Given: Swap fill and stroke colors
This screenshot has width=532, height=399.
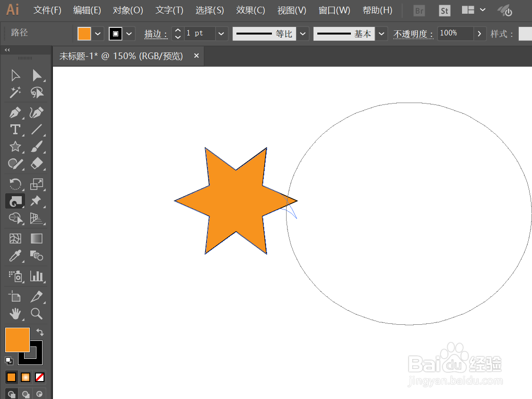Looking at the screenshot, I should (40, 332).
